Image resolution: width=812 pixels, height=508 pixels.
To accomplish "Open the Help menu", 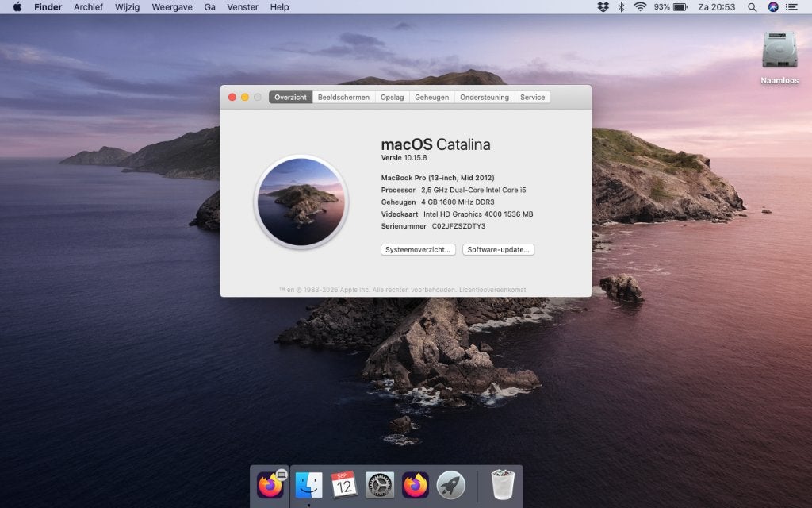I will click(279, 6).
